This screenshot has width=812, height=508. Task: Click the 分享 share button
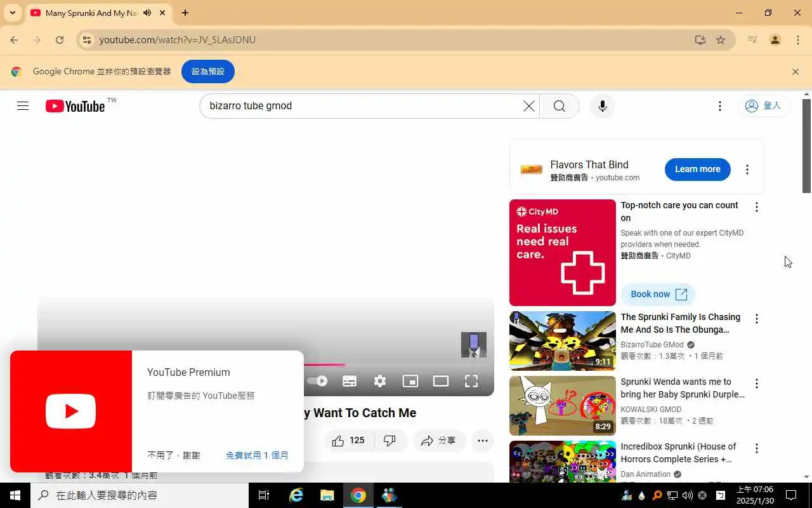[x=439, y=441]
